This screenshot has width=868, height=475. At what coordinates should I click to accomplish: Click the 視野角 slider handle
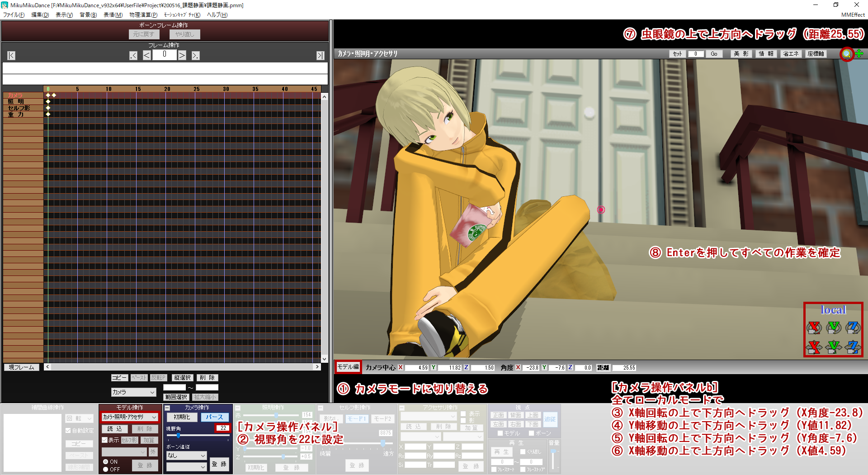coord(179,436)
